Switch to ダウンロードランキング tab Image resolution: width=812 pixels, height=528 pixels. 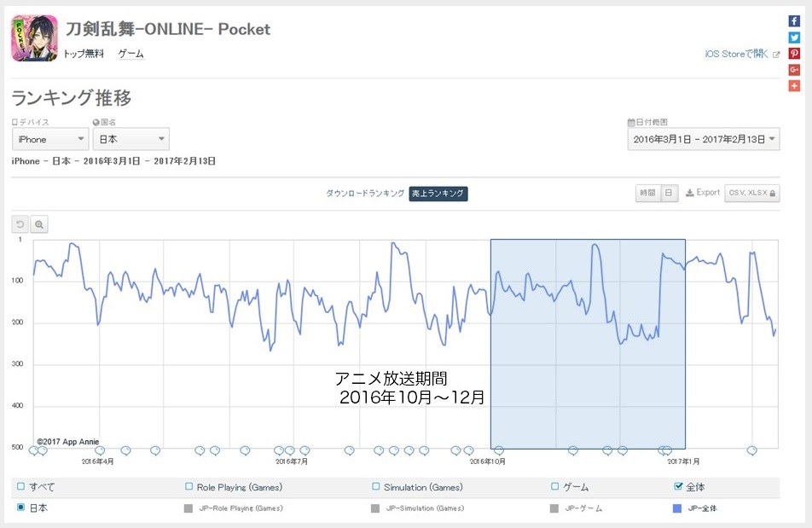(x=365, y=193)
